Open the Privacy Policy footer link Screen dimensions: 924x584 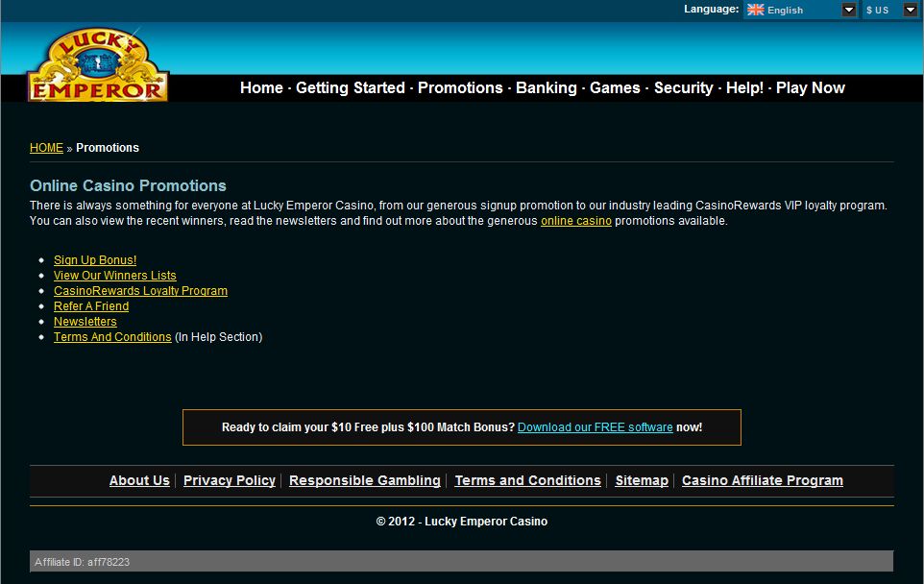pyautogui.click(x=230, y=480)
